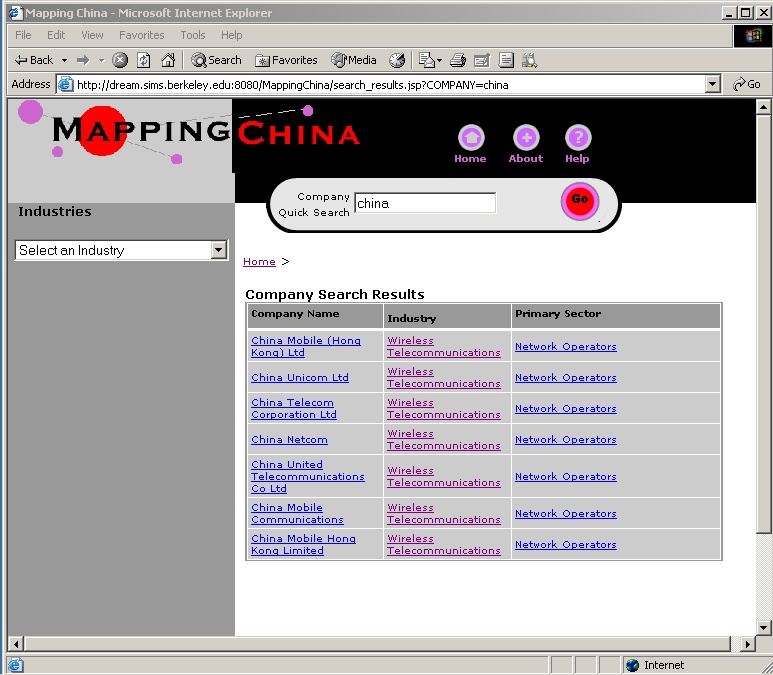
Task: Expand the address bar URL dropdown
Action: pos(712,84)
